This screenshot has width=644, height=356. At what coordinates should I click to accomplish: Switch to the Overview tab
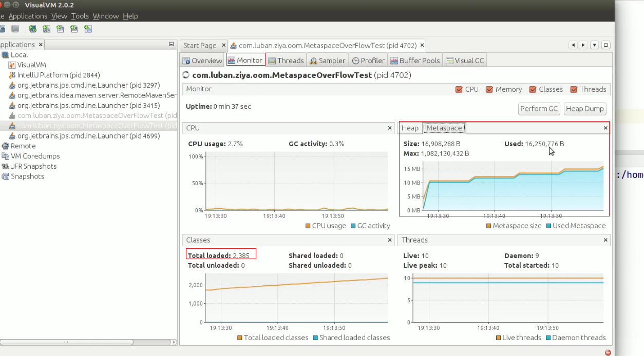coord(202,61)
